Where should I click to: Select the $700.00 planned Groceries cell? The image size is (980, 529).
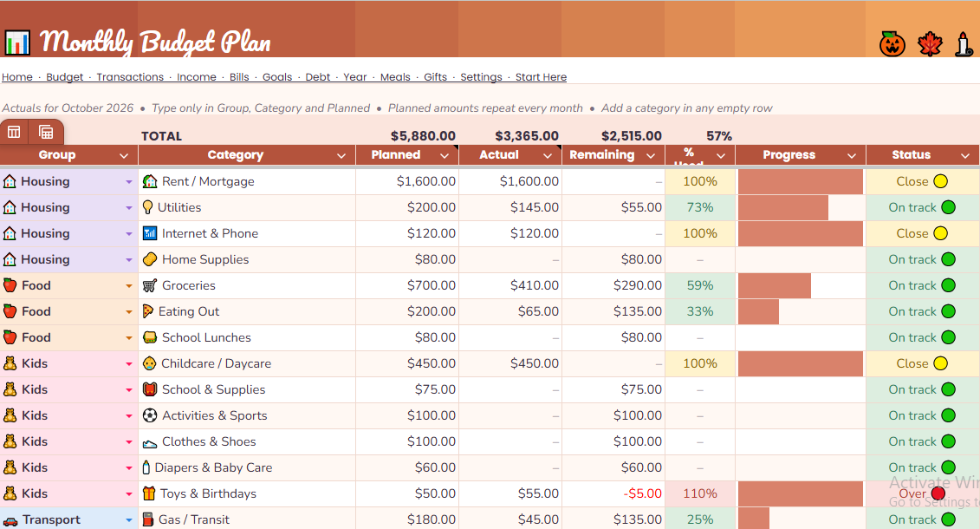[x=407, y=286]
